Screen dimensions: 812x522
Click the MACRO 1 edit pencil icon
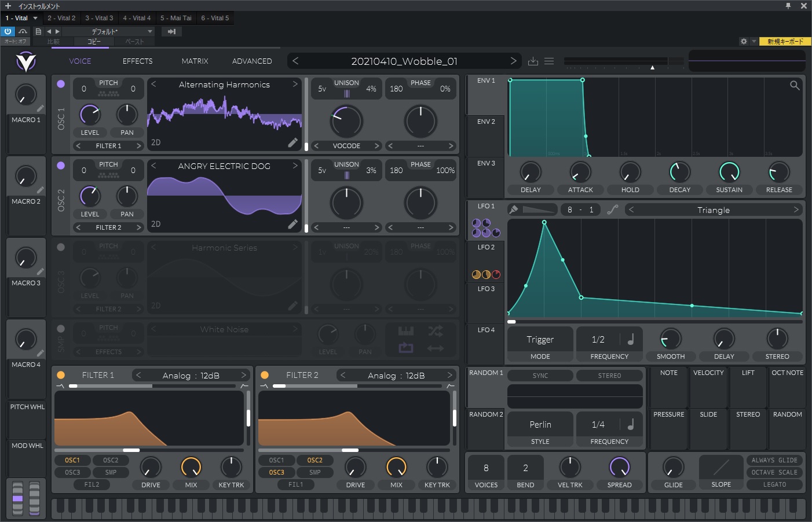tap(40, 108)
